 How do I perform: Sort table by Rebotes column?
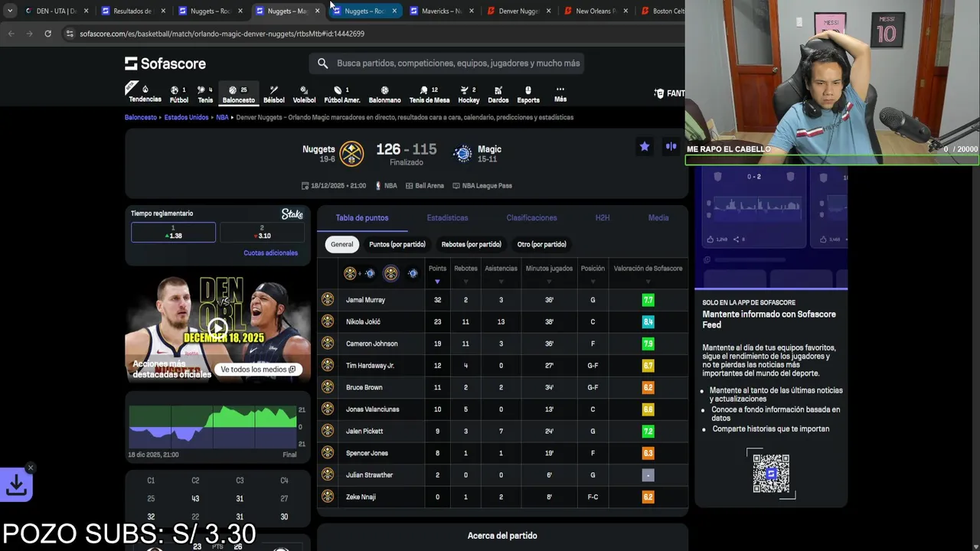[x=465, y=273]
